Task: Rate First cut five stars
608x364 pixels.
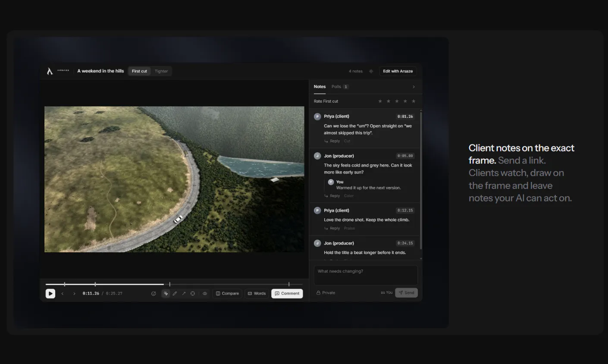Action: pos(414,101)
